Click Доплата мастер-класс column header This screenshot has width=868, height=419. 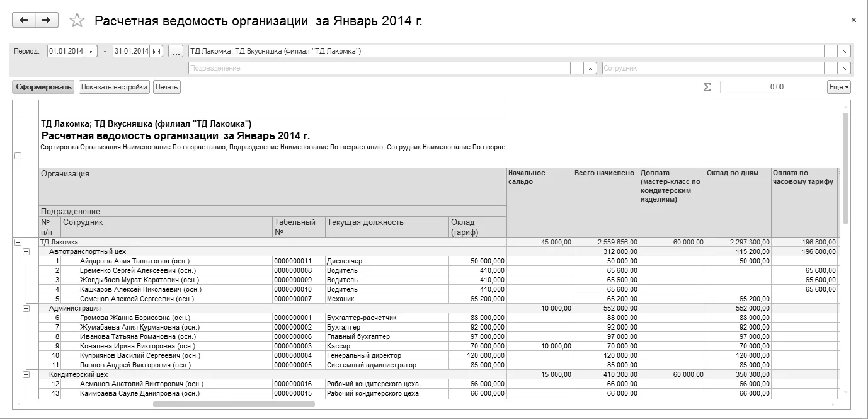(672, 202)
